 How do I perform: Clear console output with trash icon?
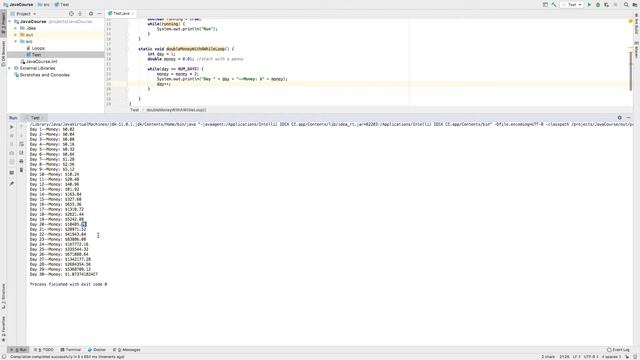click(x=21, y=170)
